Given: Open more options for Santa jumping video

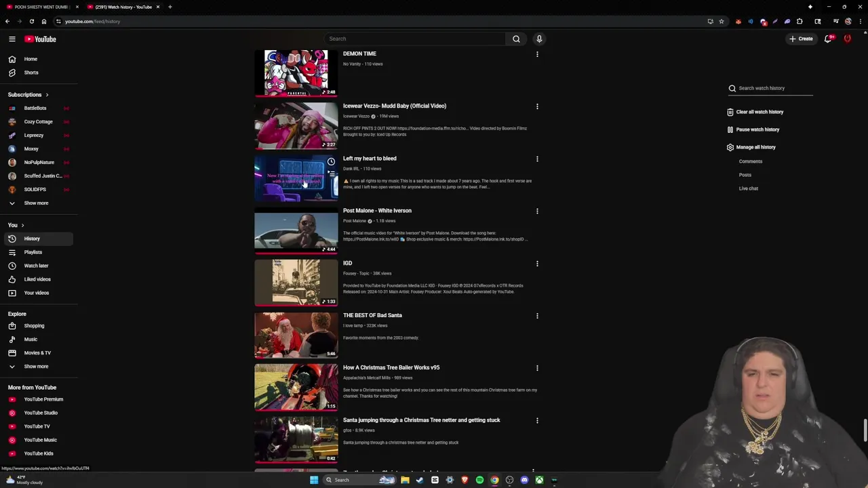Looking at the screenshot, I should click(537, 421).
